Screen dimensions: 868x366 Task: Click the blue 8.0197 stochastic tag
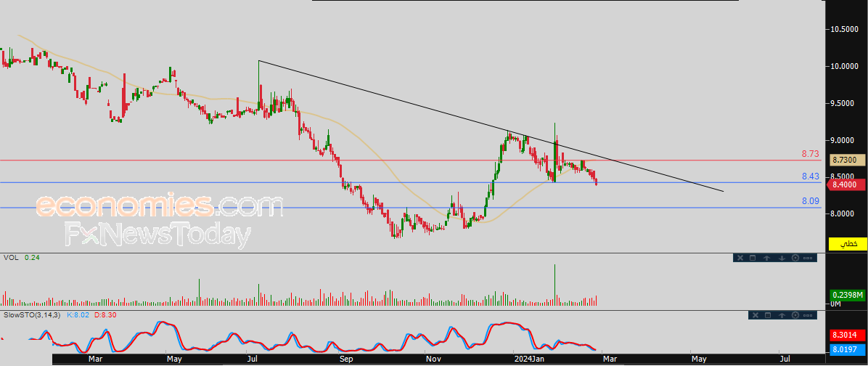(x=848, y=349)
